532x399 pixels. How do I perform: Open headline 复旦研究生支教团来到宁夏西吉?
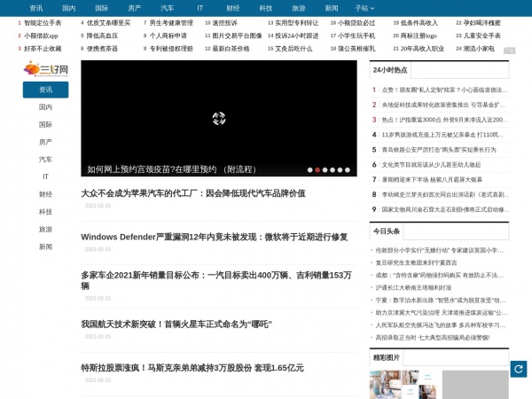(x=416, y=262)
